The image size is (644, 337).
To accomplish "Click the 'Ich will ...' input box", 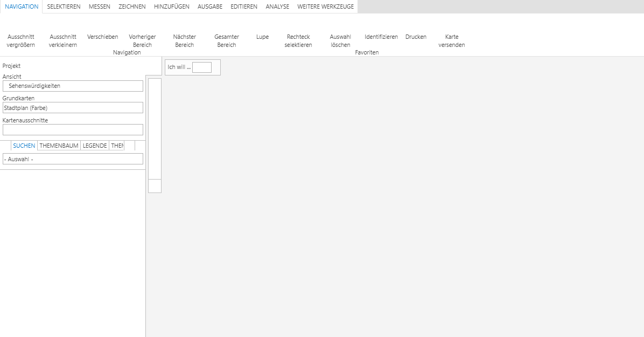I will coord(202,67).
